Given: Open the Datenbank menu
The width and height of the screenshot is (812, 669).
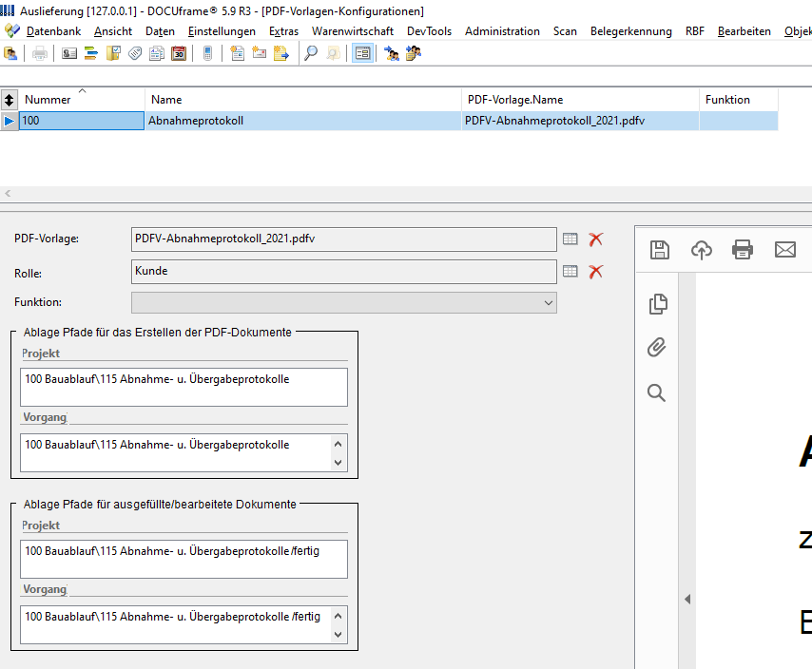Looking at the screenshot, I should (53, 31).
